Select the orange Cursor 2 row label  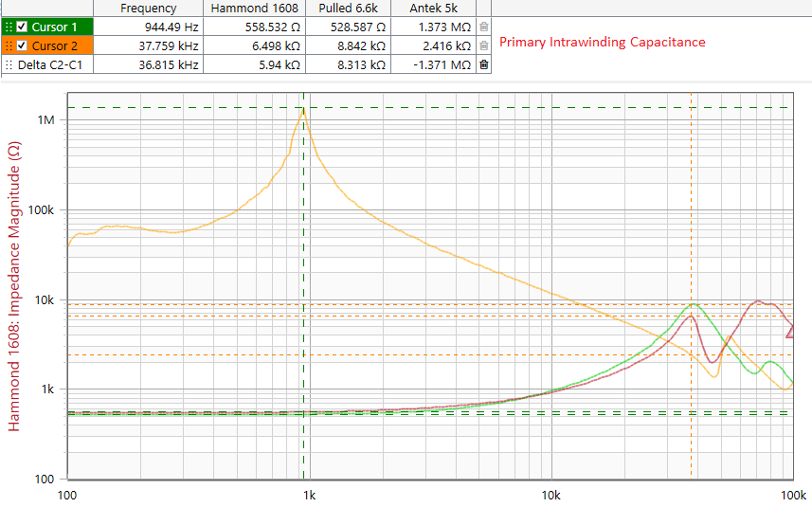point(54,46)
